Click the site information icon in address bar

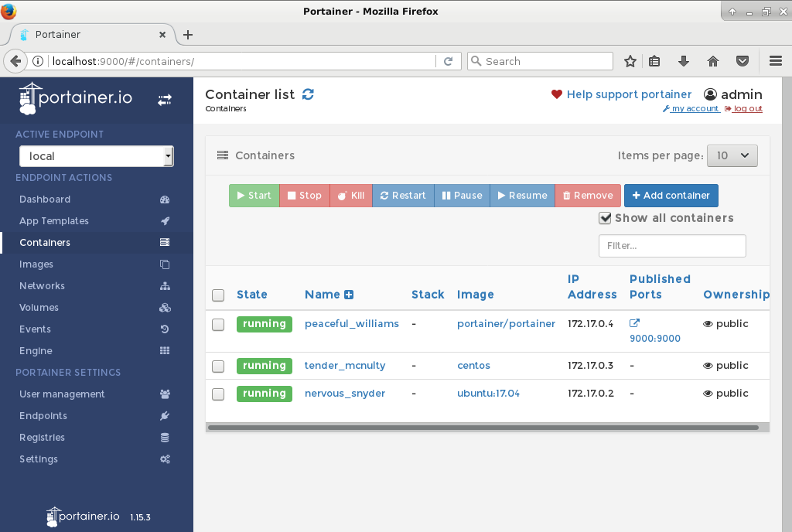coord(38,61)
